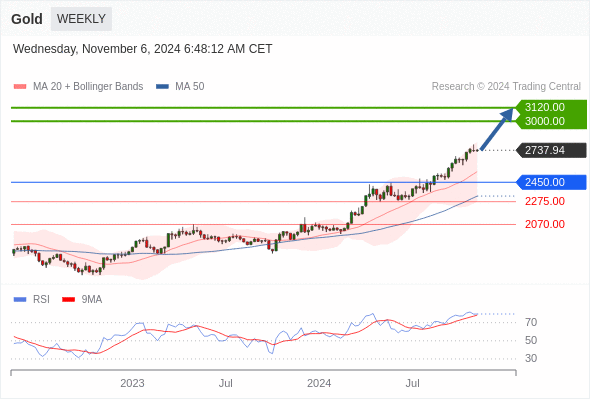590x400 pixels.
Task: Click the RSI 70 level label
Action: pyautogui.click(x=531, y=322)
